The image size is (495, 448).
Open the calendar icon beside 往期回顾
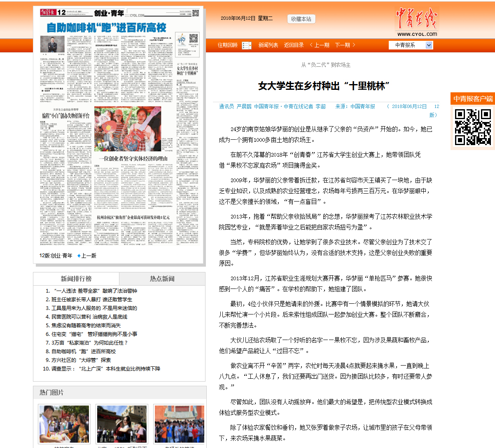coord(246,45)
